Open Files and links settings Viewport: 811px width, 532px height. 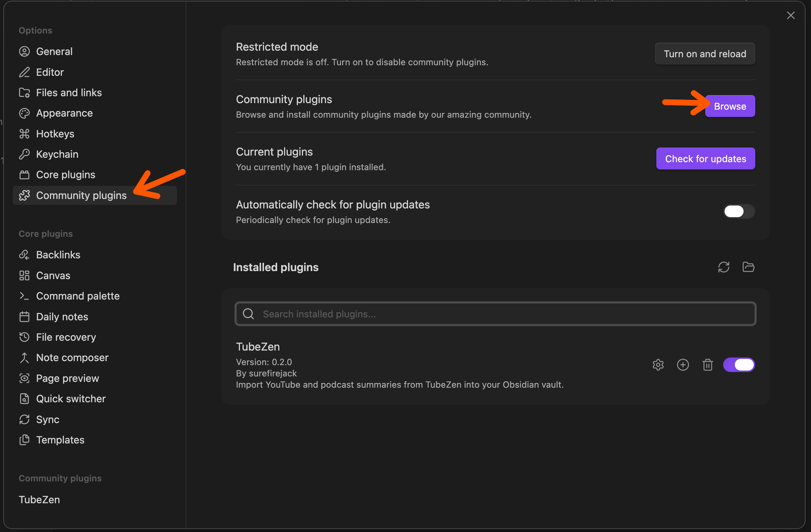point(95,93)
